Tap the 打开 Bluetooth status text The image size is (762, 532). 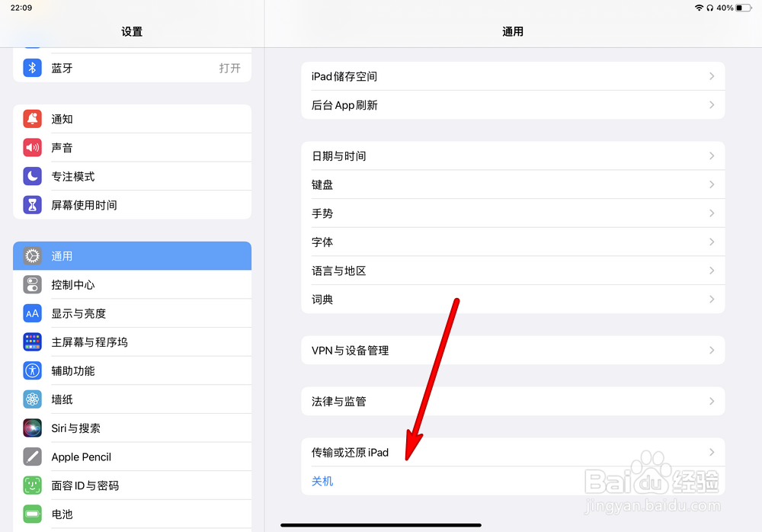click(229, 68)
